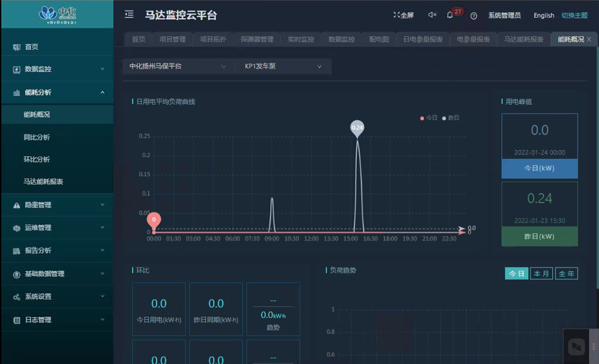The height and width of the screenshot is (364, 599).
Task: Collapse sidebar with the hamburger menu icon
Action: pos(129,15)
